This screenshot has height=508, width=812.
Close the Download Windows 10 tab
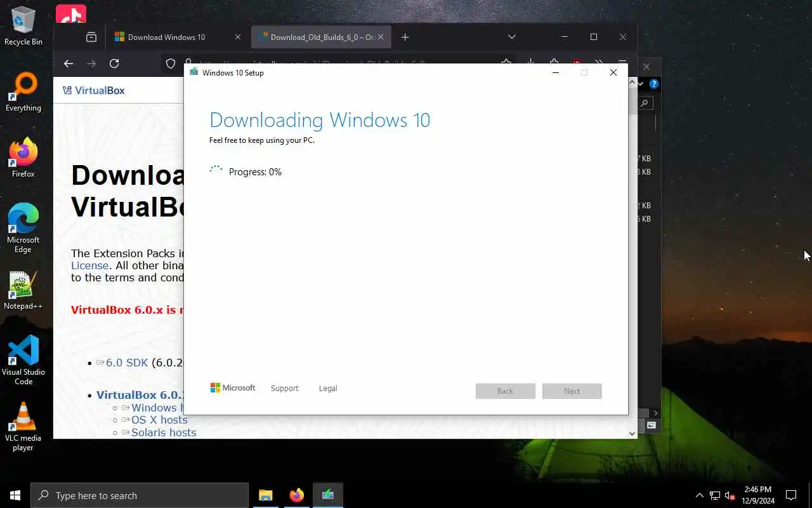(238, 37)
